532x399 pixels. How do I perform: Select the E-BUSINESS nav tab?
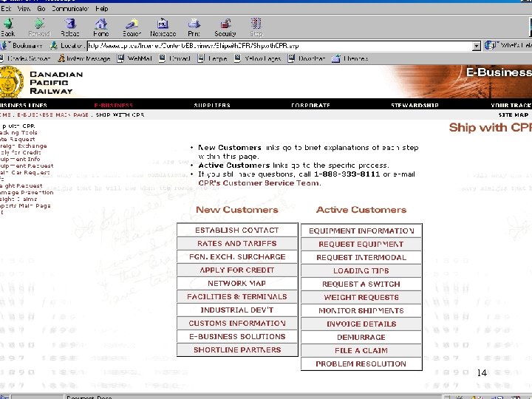coord(114,105)
